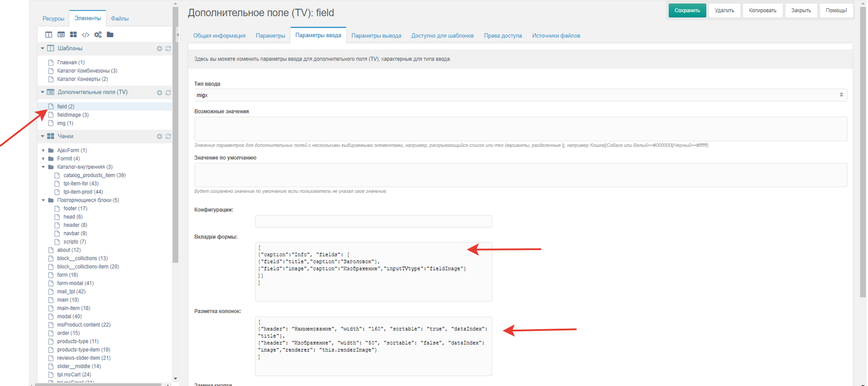The height and width of the screenshot is (386, 868).
Task: Switch to the Элементы tab
Action: [x=88, y=18]
